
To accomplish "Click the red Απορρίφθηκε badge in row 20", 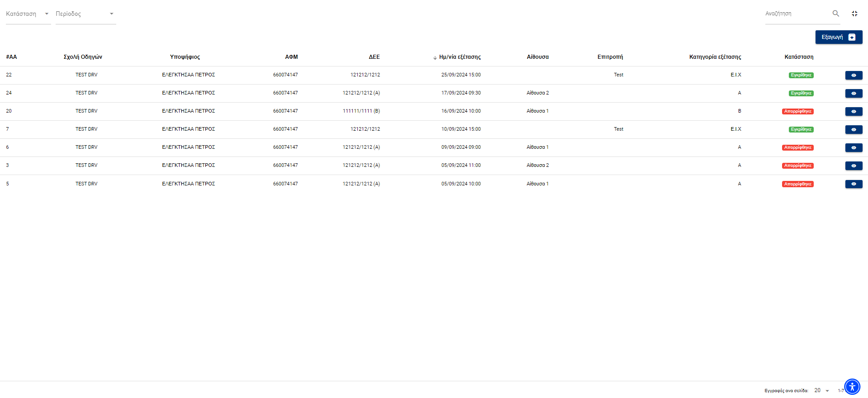I will (797, 111).
